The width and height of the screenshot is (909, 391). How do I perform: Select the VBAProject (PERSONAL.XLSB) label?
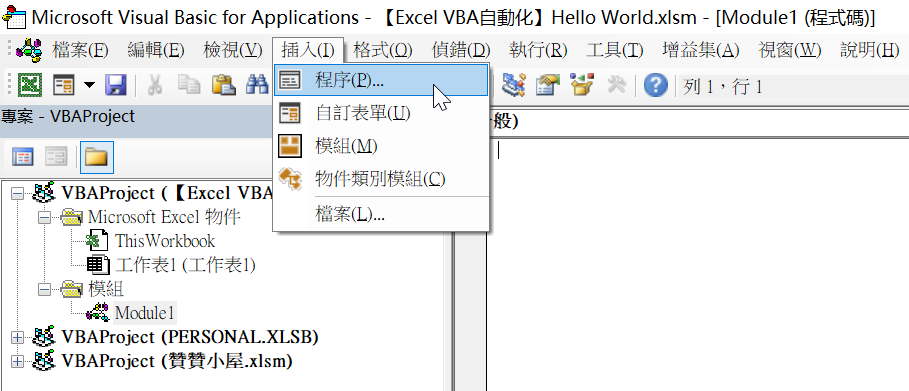click(x=190, y=336)
